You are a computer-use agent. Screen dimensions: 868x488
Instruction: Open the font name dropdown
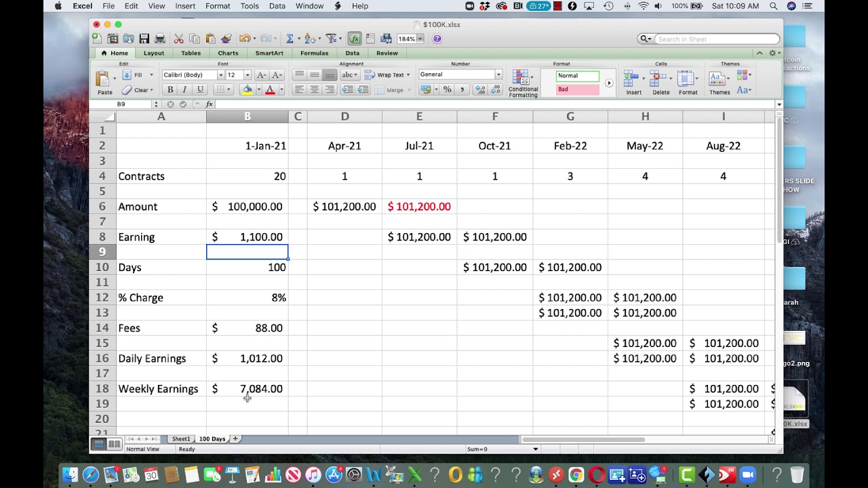point(220,75)
